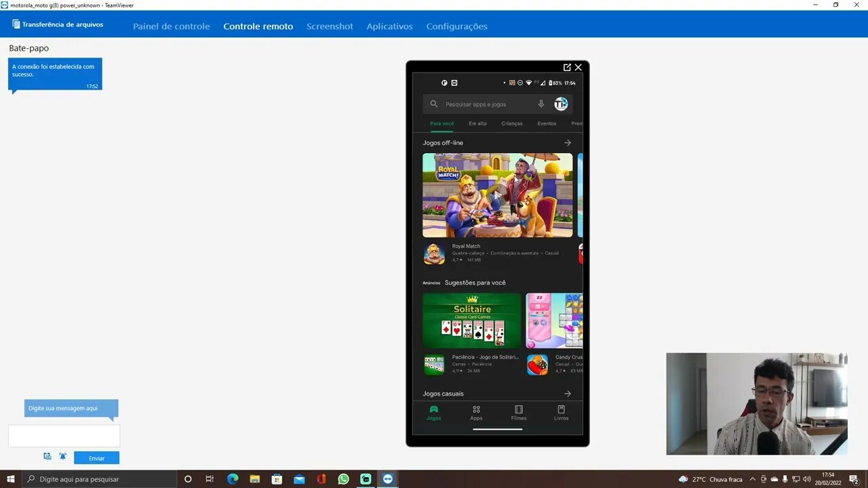
Task: Open Mail app from taskbar
Action: (x=299, y=479)
